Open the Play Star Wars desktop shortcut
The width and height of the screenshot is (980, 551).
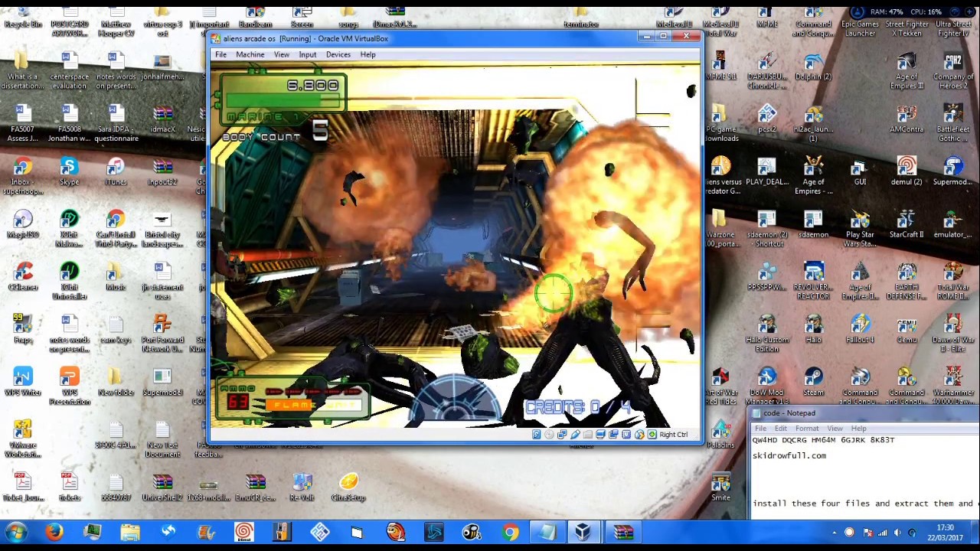860,228
